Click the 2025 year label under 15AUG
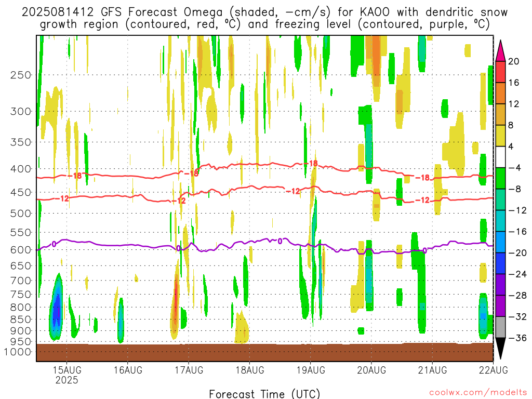The image size is (532, 399). [67, 380]
